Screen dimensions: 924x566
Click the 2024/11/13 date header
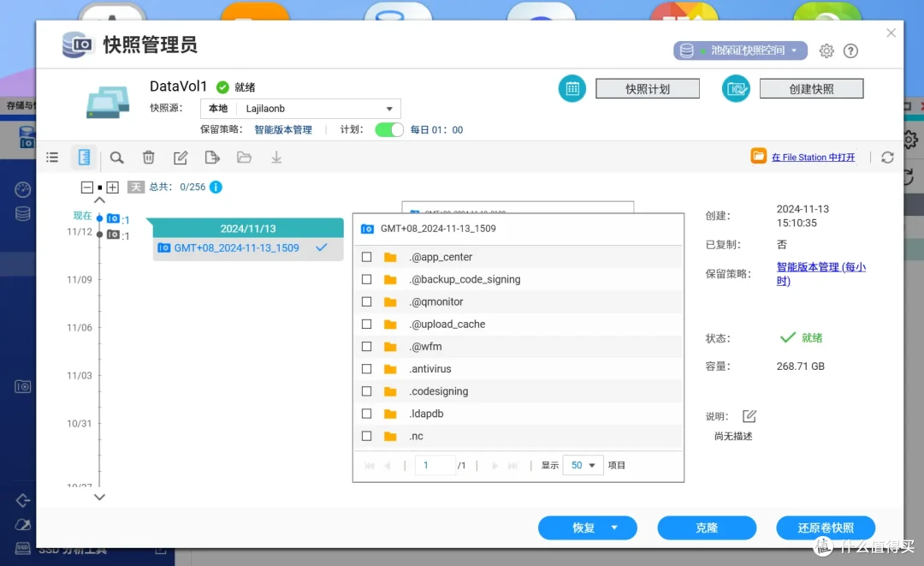tap(248, 228)
